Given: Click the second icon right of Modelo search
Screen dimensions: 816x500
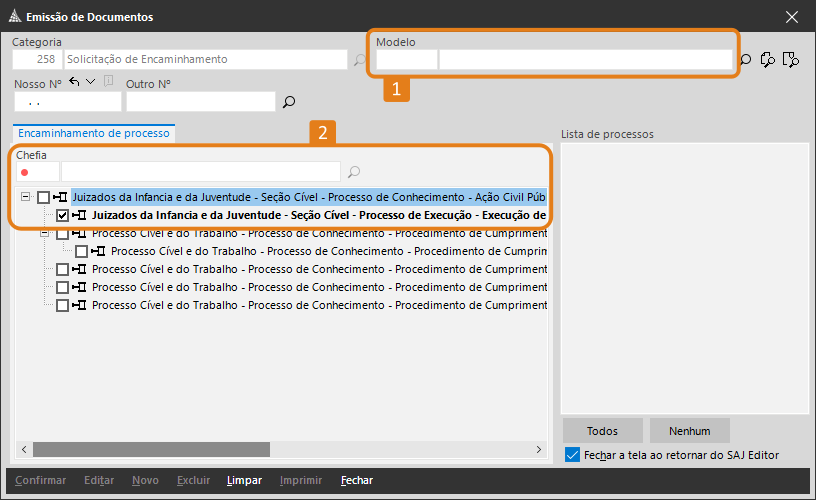Looking at the screenshot, I should [768, 60].
